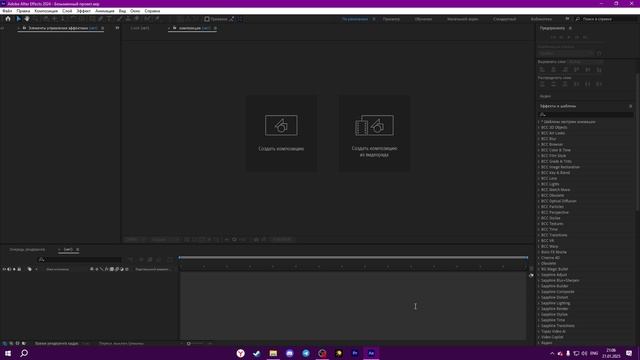Switch to the По умолчанию workspace
The image size is (640, 360).
(x=355, y=19)
